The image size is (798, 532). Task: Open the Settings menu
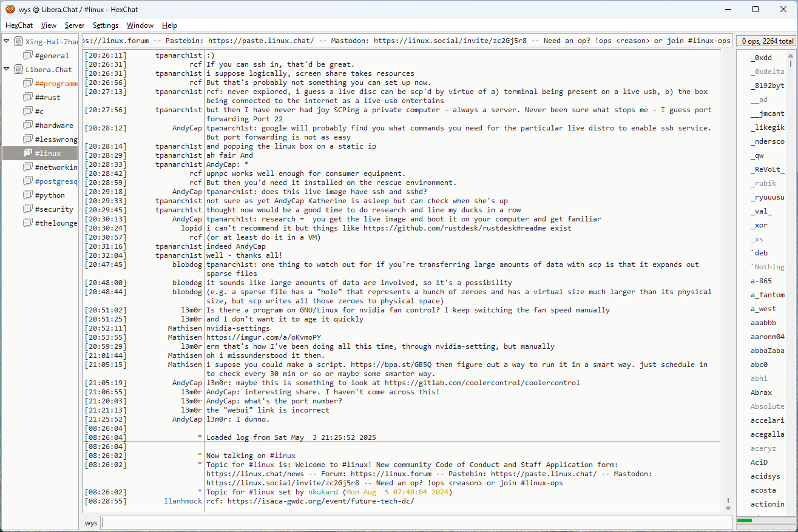pos(106,25)
